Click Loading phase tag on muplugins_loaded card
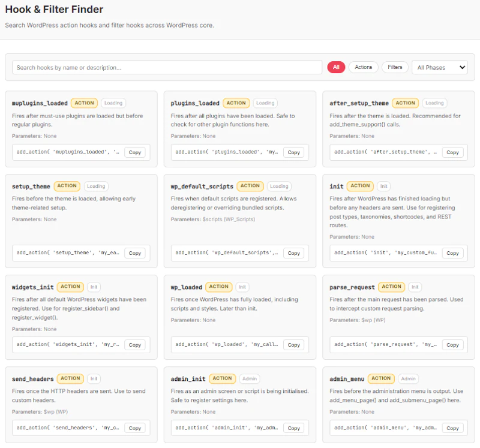 point(113,103)
